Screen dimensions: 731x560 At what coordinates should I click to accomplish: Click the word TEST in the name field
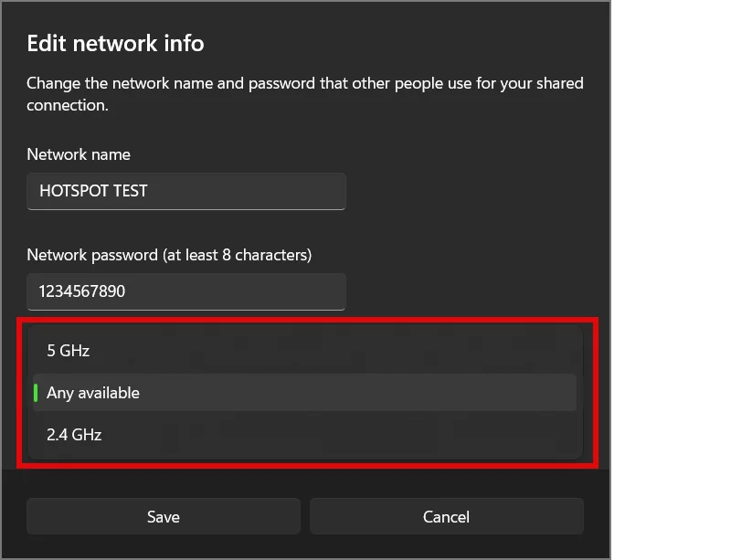[131, 191]
